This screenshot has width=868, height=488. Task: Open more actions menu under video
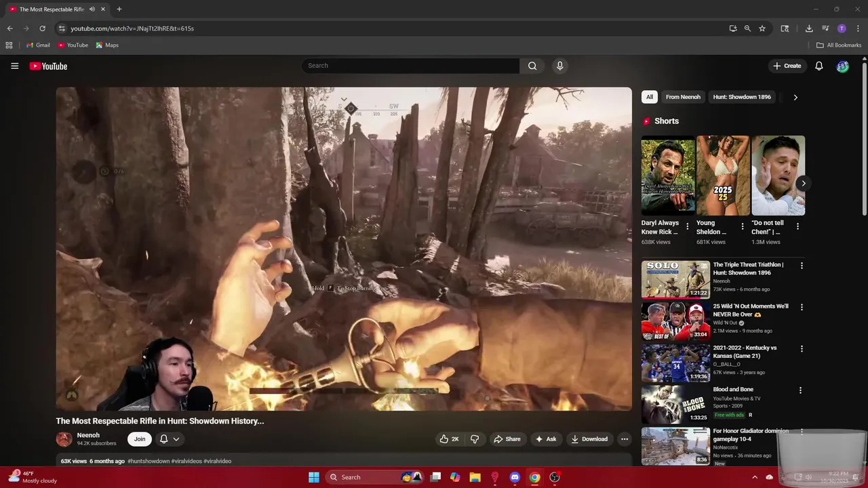pyautogui.click(x=625, y=439)
